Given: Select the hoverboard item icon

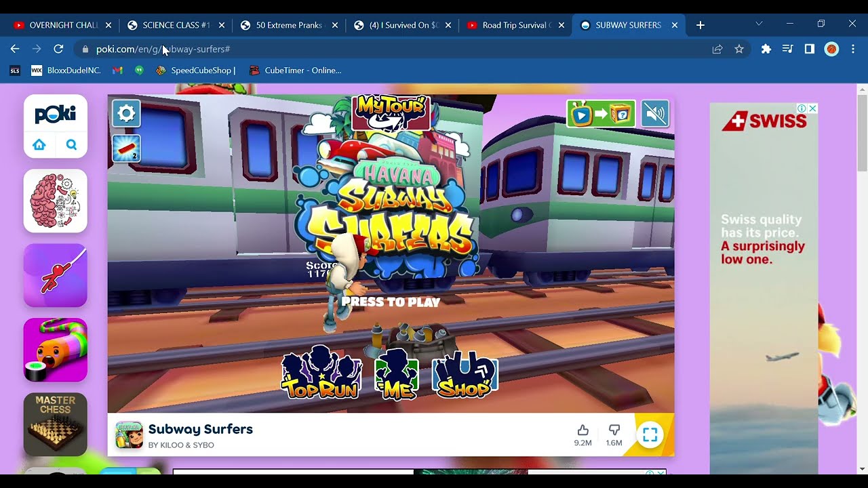Looking at the screenshot, I should point(126,148).
